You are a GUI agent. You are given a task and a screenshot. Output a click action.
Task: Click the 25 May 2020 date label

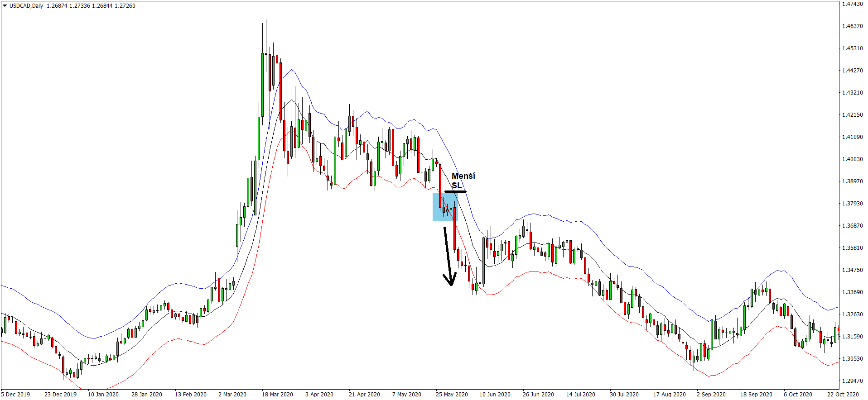(452, 395)
